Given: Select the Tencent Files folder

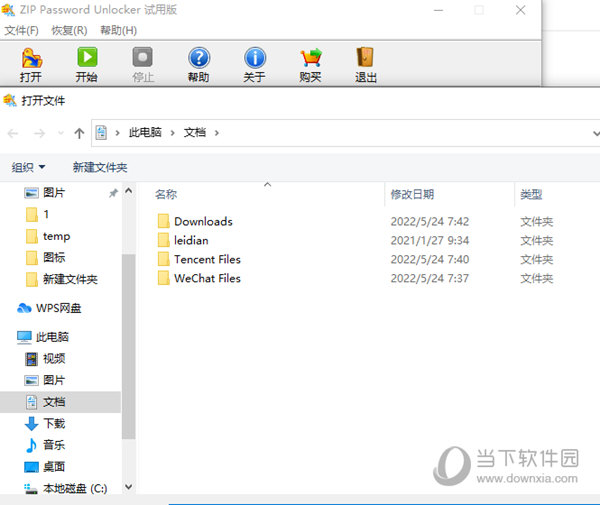Looking at the screenshot, I should pos(199,259).
